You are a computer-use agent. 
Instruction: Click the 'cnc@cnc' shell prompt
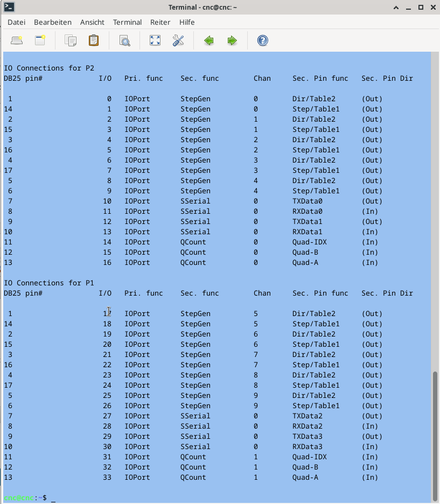pyautogui.click(x=19, y=498)
